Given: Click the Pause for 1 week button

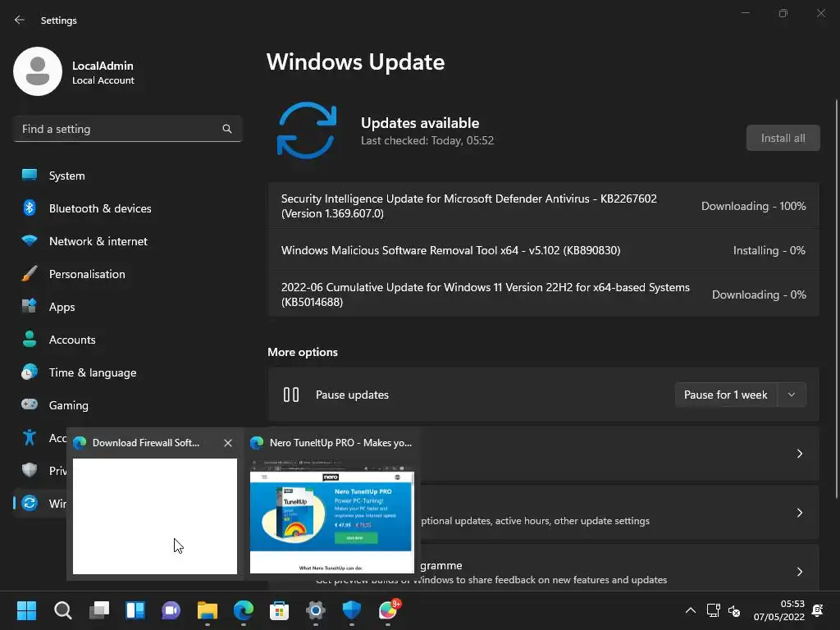Looking at the screenshot, I should tap(725, 395).
